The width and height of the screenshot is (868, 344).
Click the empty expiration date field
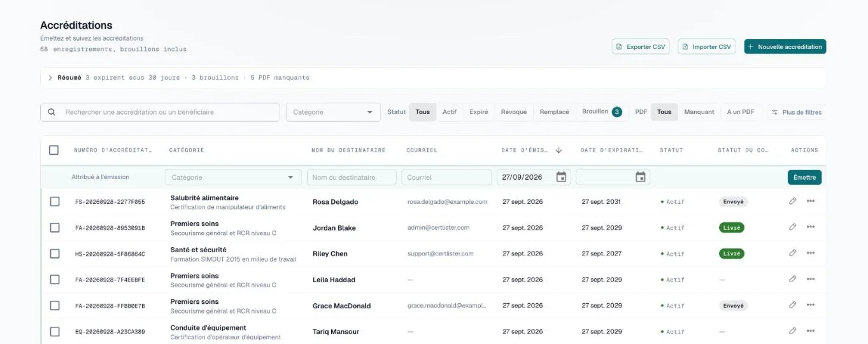[613, 177]
